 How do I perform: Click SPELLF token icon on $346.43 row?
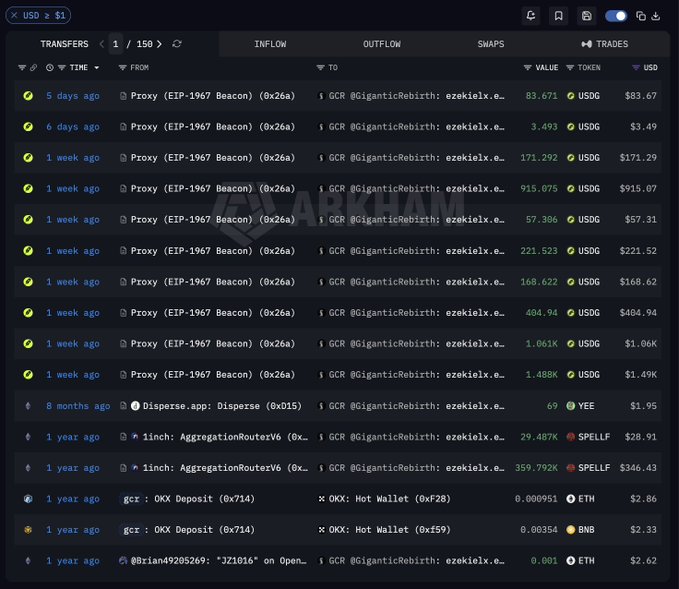coord(571,468)
